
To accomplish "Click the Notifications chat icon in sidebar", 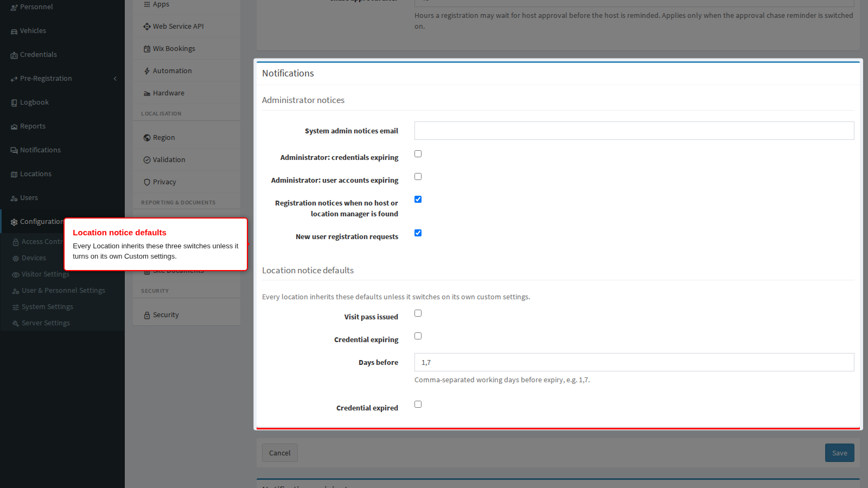I will 14,150.
